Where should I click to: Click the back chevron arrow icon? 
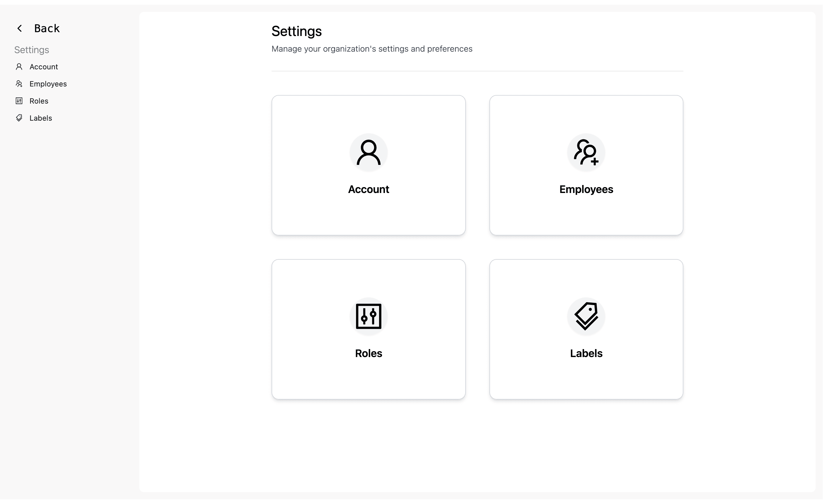point(20,28)
